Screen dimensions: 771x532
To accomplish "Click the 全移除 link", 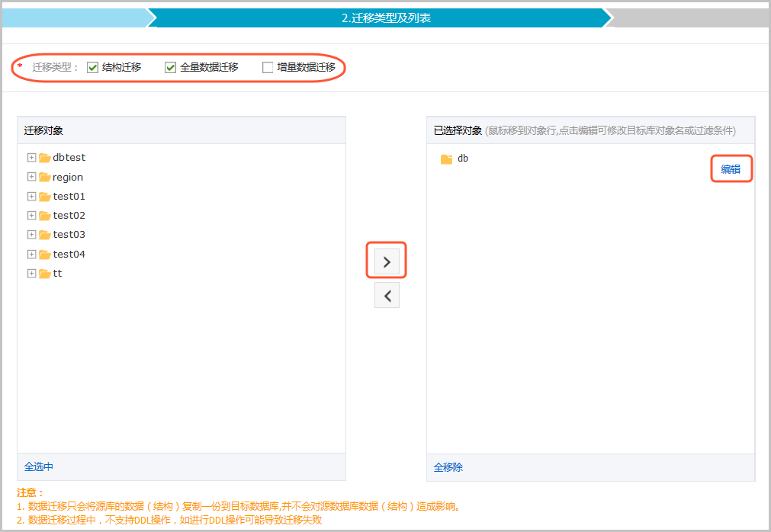I will click(x=448, y=467).
